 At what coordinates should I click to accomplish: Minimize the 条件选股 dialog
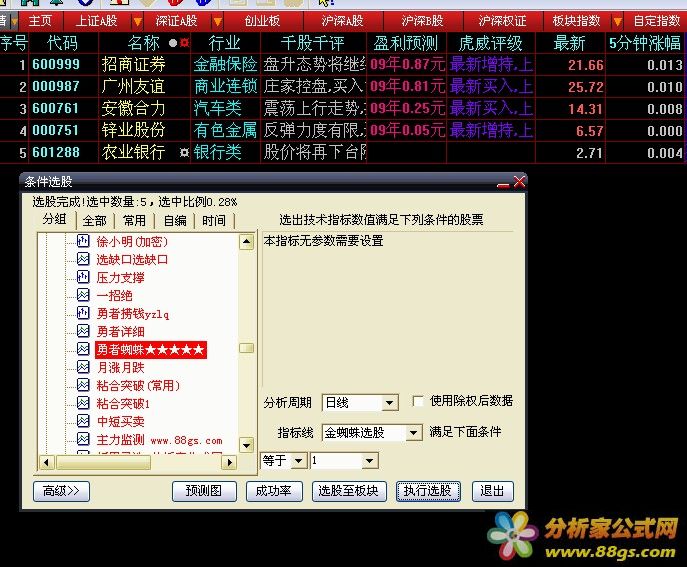(503, 184)
